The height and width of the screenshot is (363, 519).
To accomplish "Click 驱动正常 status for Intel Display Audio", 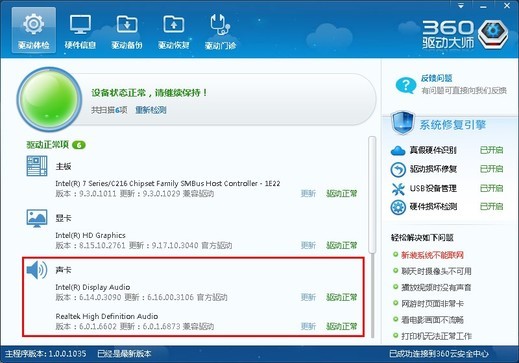I will click(342, 297).
